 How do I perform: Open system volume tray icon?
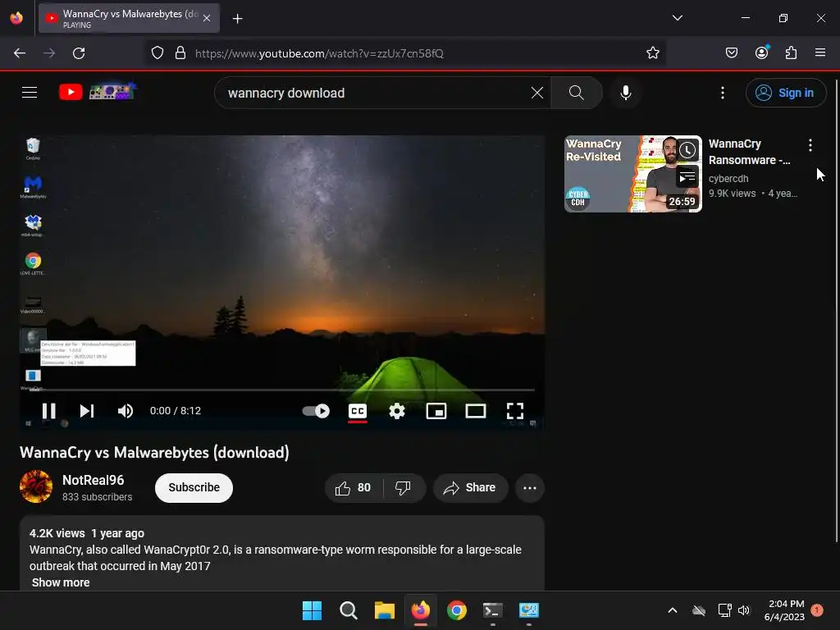tap(744, 610)
